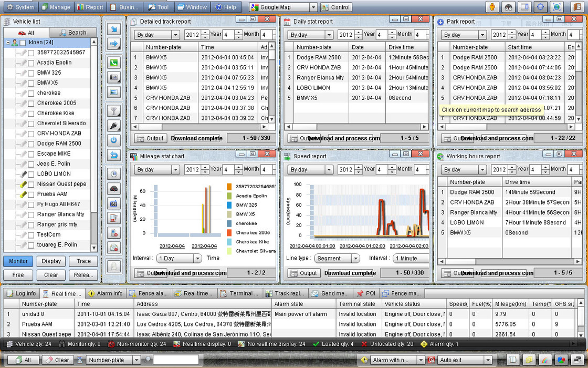Click the blue undo arrow icon
Image resolution: width=588 pixels, height=368 pixels.
113,155
